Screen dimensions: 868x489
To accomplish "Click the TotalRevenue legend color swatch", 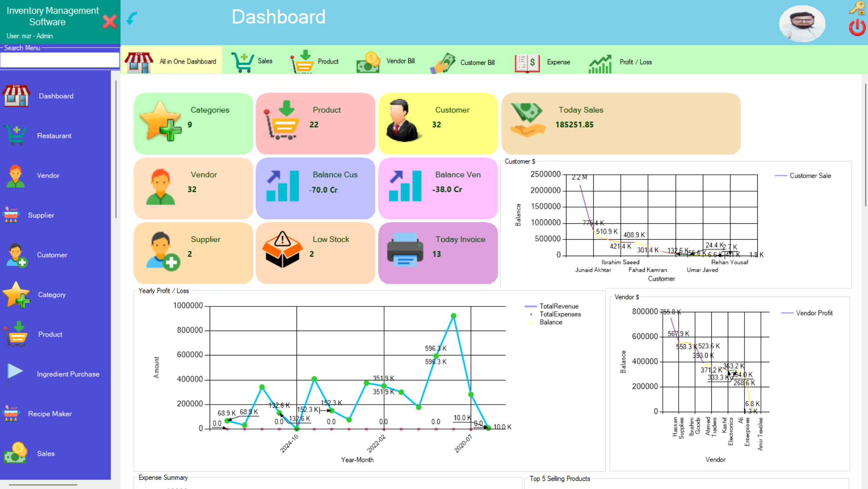I will pos(530,306).
